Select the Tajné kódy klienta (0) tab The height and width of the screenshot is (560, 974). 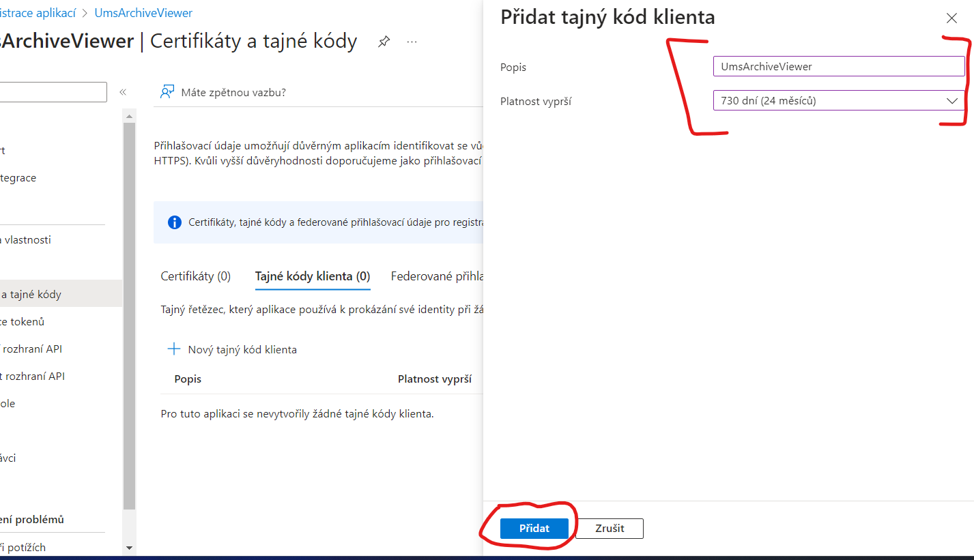313,276
